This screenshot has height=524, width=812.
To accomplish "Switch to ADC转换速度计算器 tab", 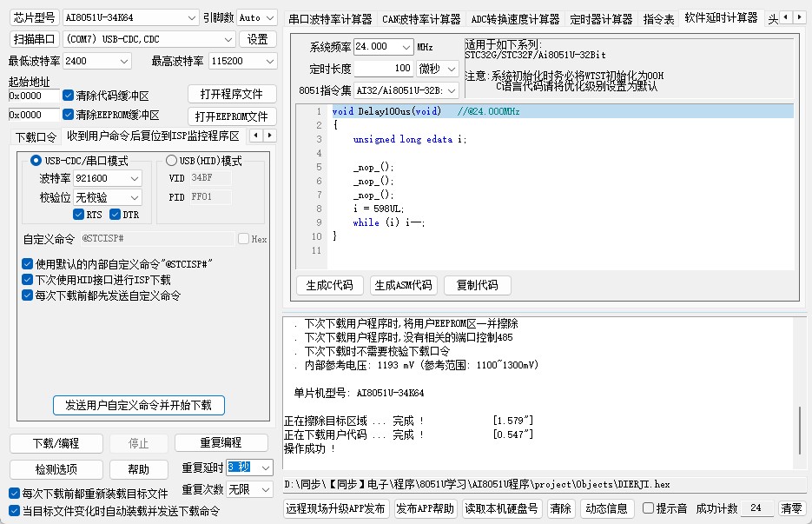I will pos(515,19).
